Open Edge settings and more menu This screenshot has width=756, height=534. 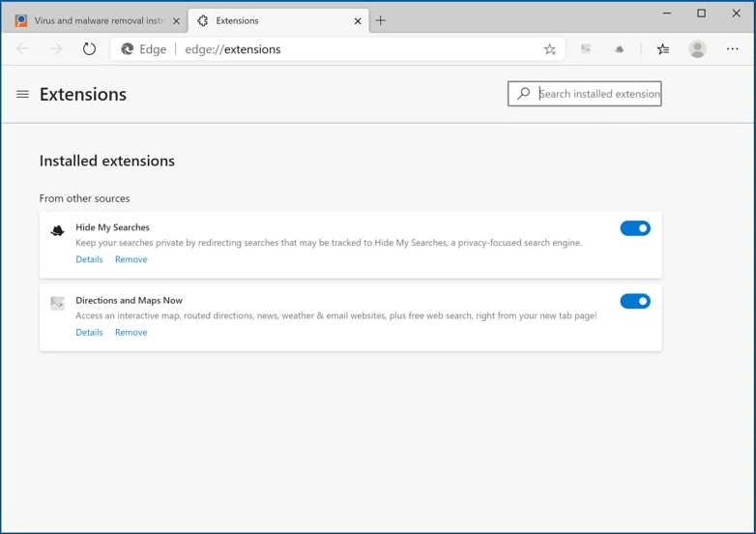click(x=732, y=49)
